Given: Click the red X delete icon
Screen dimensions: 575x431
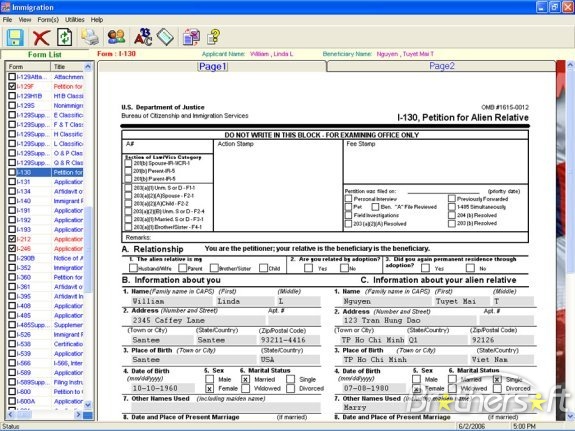Looking at the screenshot, I should click(41, 37).
